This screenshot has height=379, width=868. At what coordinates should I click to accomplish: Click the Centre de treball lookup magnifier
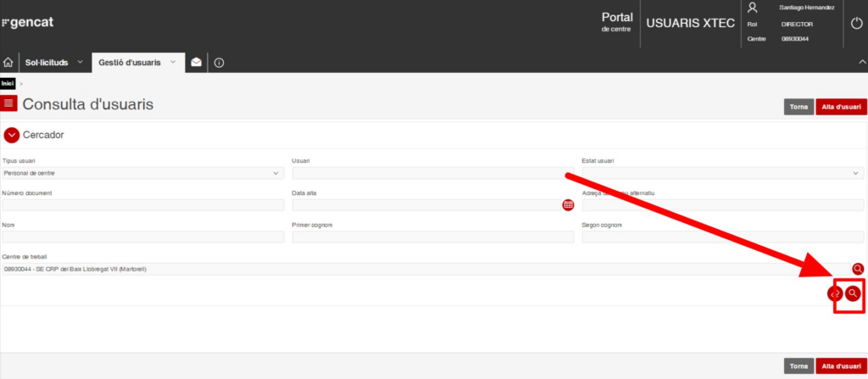pos(858,269)
